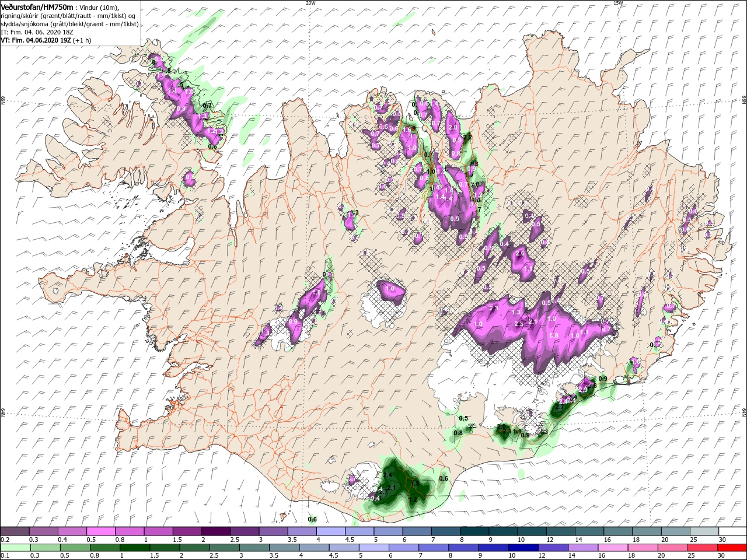
Task: Click the 'rigning/skúrir' rain legend description line
Action: pos(68,15)
